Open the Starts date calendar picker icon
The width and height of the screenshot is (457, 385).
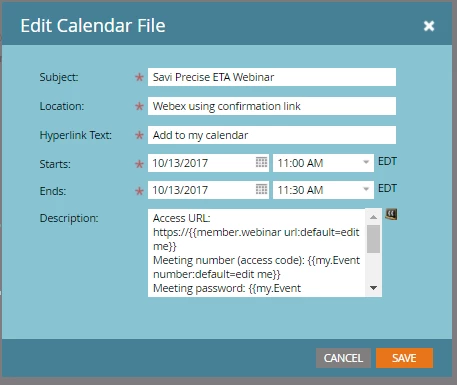point(261,163)
